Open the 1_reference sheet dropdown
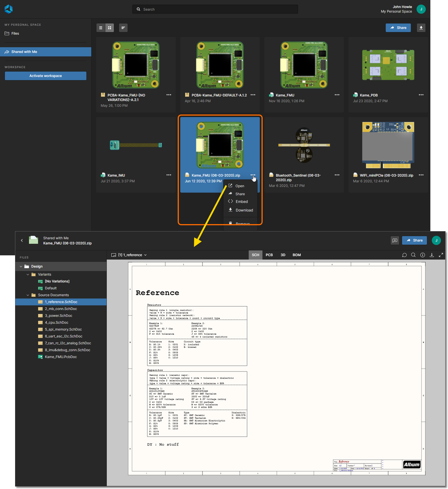The image size is (448, 489). pyautogui.click(x=129, y=255)
